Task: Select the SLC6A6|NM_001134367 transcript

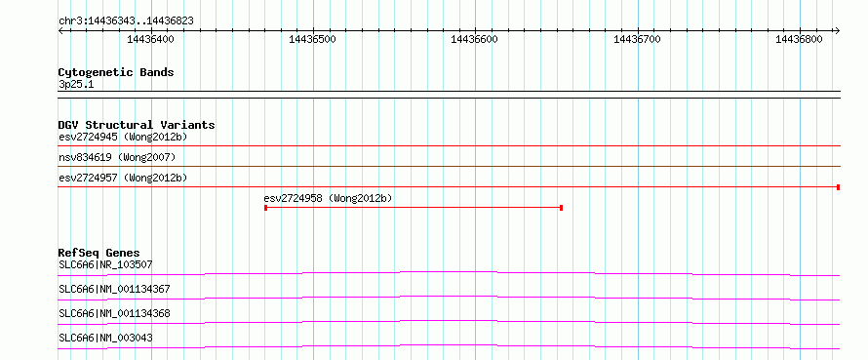Action: [x=114, y=289]
